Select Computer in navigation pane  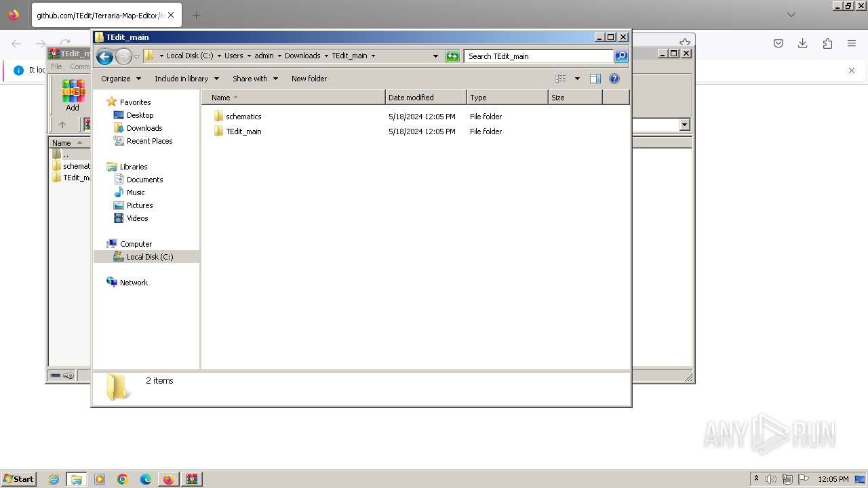pos(136,244)
